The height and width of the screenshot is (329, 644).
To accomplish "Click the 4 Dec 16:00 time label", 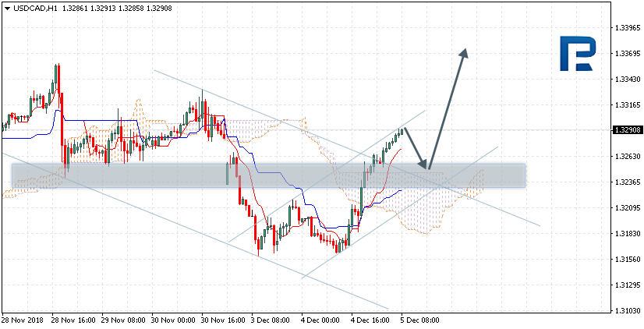I will pos(370,320).
